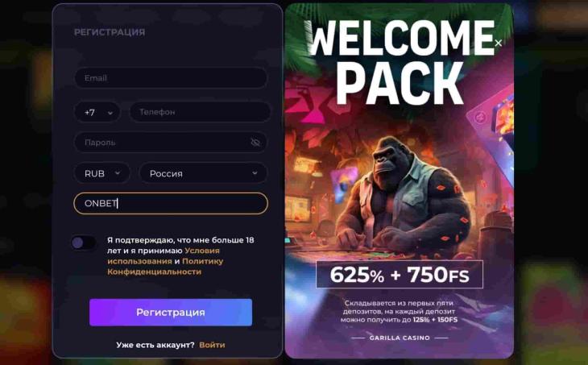
Task: Focus the Email input field
Action: click(171, 78)
